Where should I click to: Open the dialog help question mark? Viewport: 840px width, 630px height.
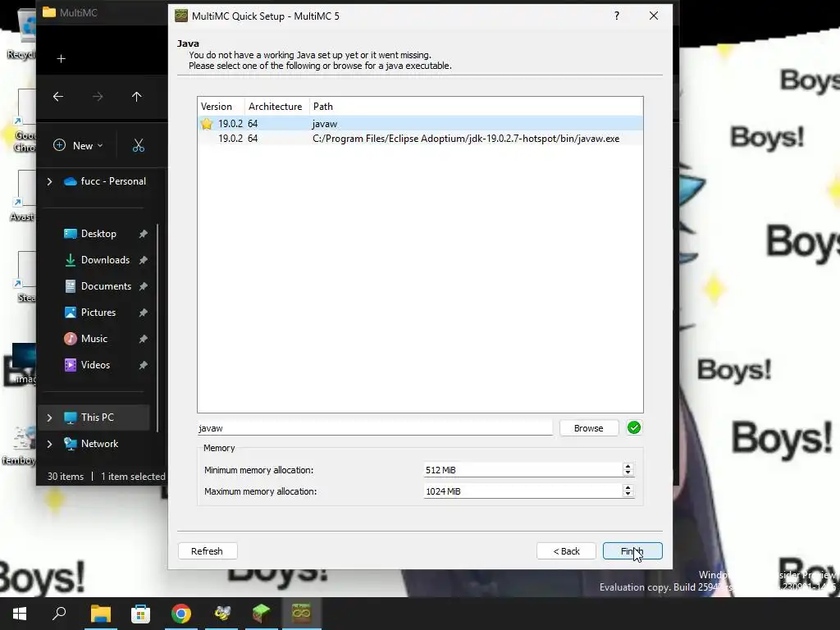click(x=617, y=16)
